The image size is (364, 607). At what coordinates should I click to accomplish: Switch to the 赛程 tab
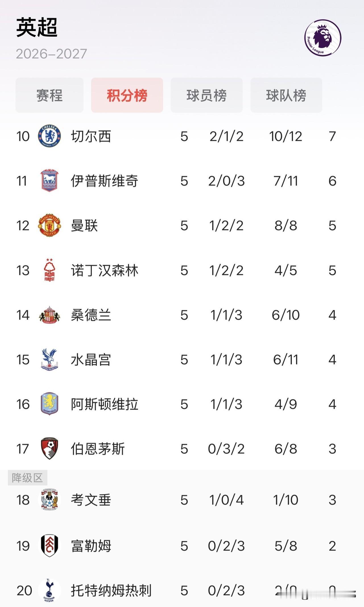(x=49, y=95)
